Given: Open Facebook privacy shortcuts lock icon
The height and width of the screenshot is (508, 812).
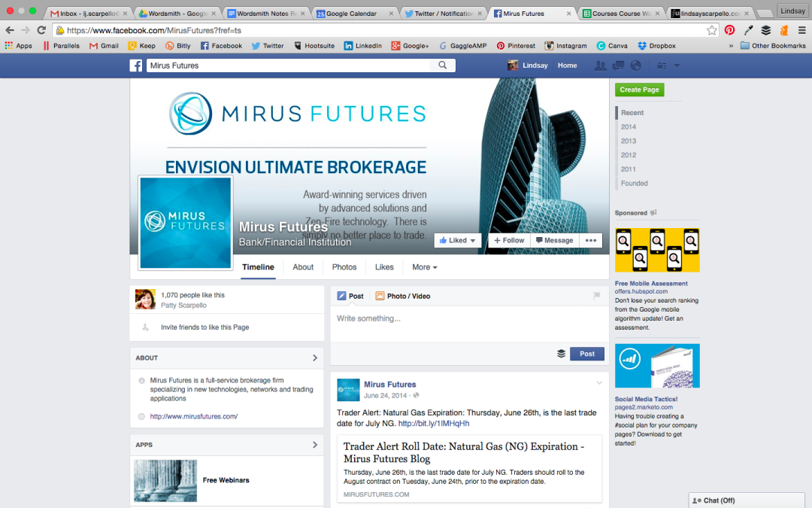Looking at the screenshot, I should [x=662, y=65].
